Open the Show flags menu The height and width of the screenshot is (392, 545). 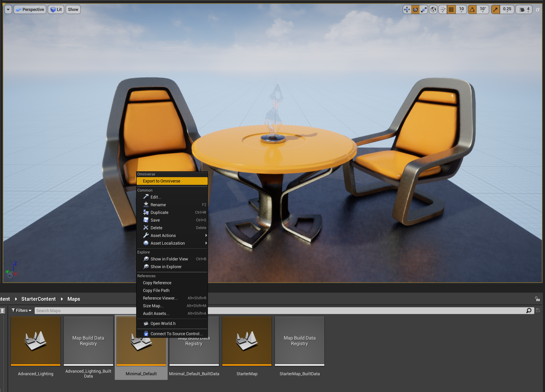(x=73, y=10)
